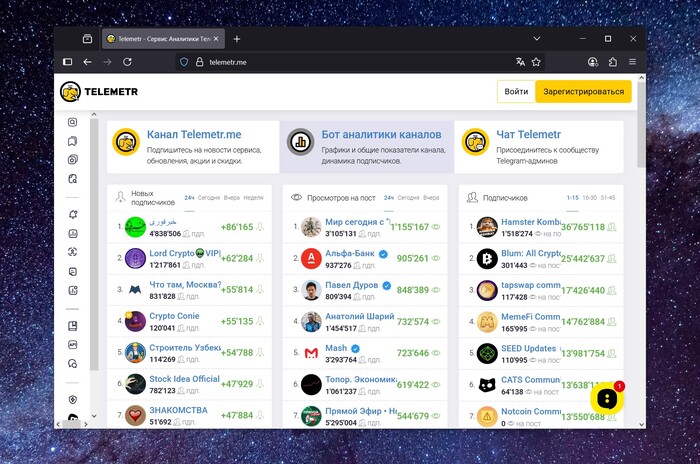Screen dimensions: 700x464
Task: Bookmark this page with the star icon
Action: (x=536, y=61)
